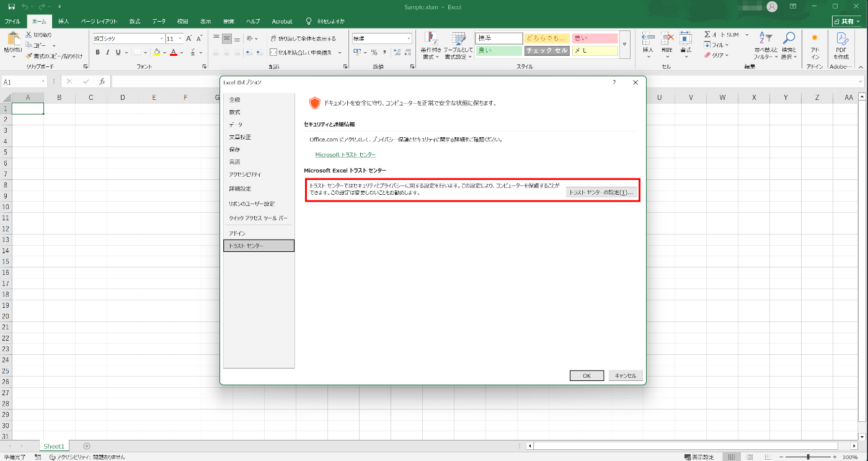Screen dimensions: 868x461
Task: Click the Percent Style icon
Action: coord(374,53)
